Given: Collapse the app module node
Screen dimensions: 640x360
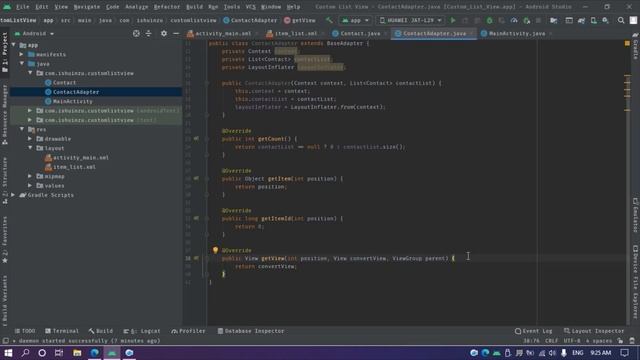Looking at the screenshot, I should [x=14, y=45].
